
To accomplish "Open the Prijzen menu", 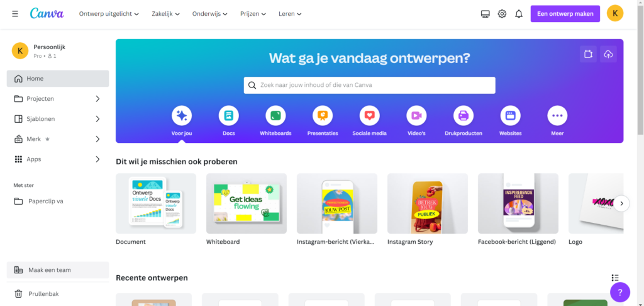I will 253,14.
